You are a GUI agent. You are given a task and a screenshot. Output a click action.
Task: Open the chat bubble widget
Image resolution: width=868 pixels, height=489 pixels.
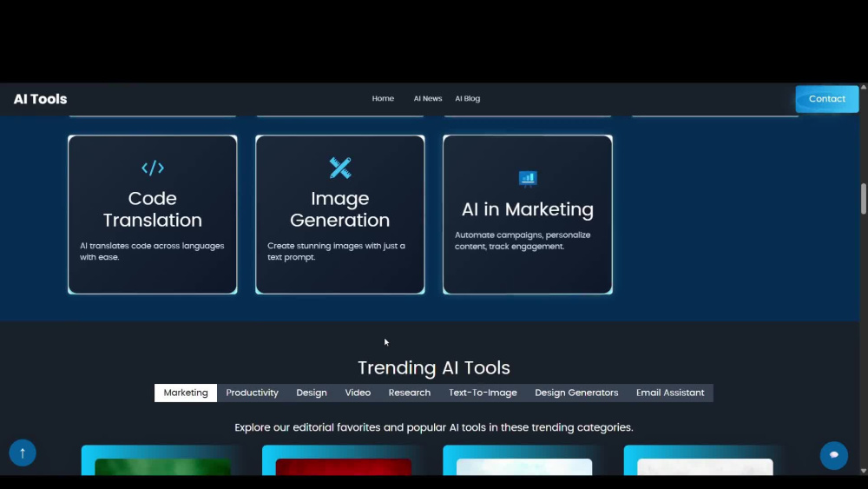coord(833,455)
